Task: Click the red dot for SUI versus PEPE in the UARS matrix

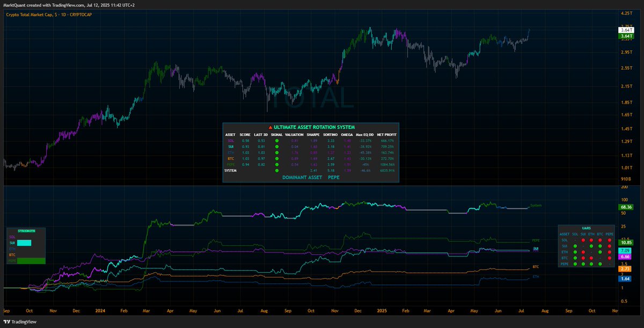Action: click(x=610, y=246)
